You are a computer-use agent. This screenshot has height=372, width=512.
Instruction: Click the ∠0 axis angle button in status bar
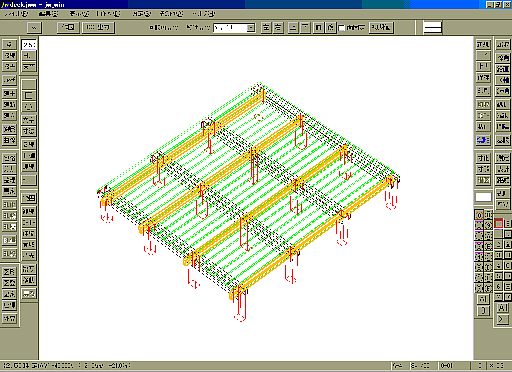[x=480, y=366]
